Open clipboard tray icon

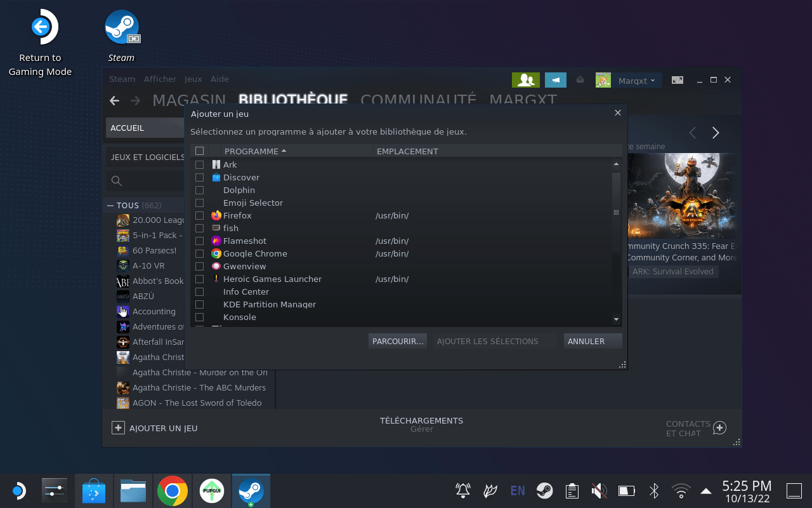(572, 491)
